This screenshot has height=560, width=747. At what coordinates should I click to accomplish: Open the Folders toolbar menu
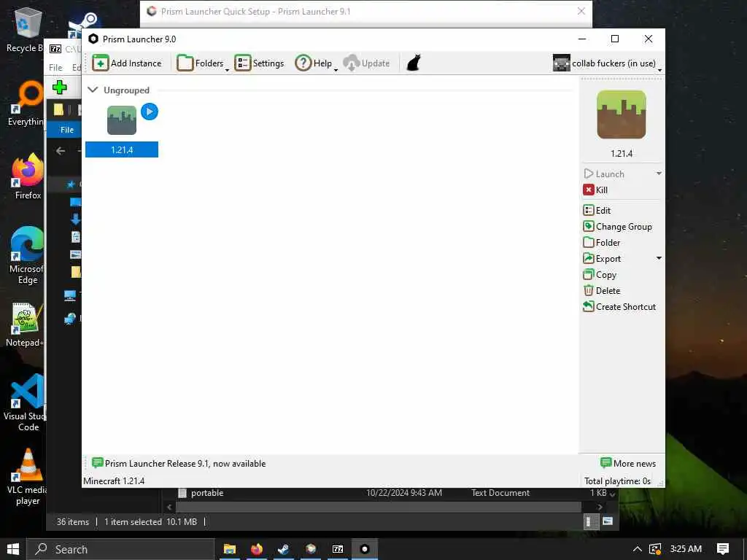(x=203, y=63)
